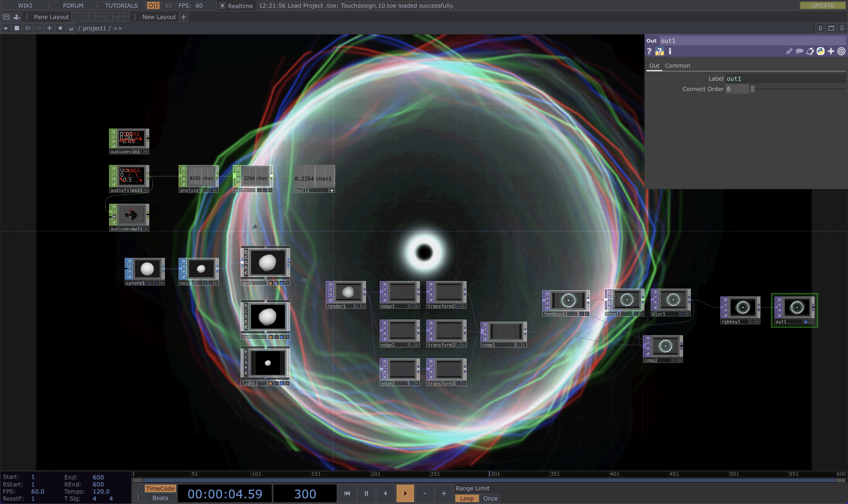
Task: Click the Connect Order slider handle
Action: tap(752, 89)
